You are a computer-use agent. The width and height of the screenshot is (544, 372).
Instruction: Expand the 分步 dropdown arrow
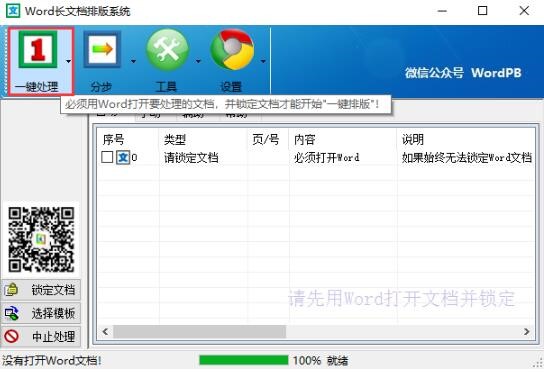(x=133, y=61)
